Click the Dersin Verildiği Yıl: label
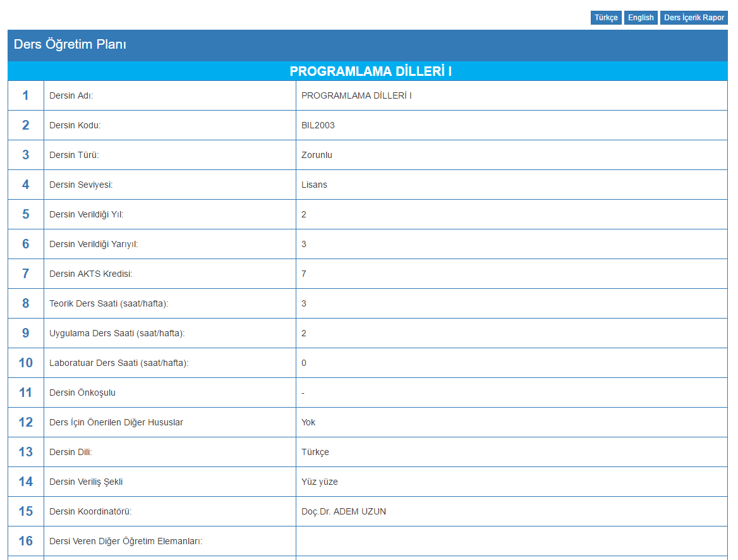The width and height of the screenshot is (738, 560). point(86,214)
